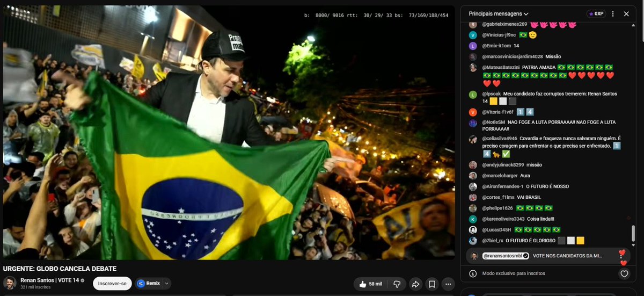Click the 0XP crown badge in chat
This screenshot has height=296, width=644.
(596, 13)
